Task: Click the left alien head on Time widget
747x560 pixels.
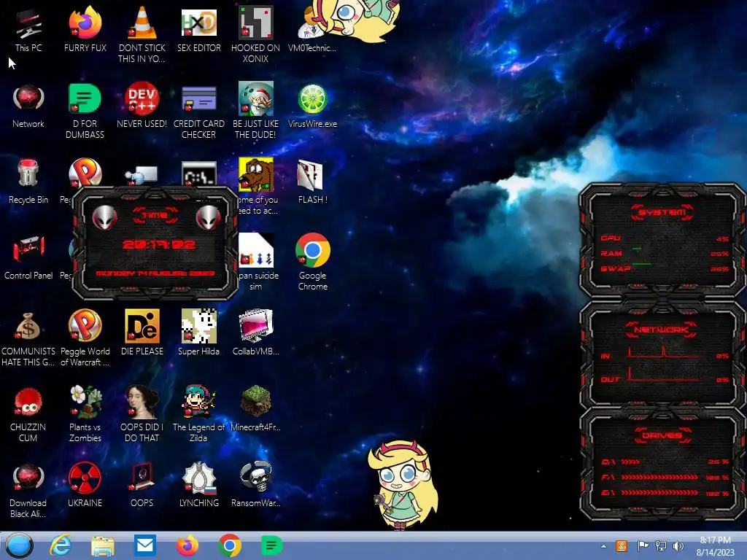Action: click(x=104, y=218)
